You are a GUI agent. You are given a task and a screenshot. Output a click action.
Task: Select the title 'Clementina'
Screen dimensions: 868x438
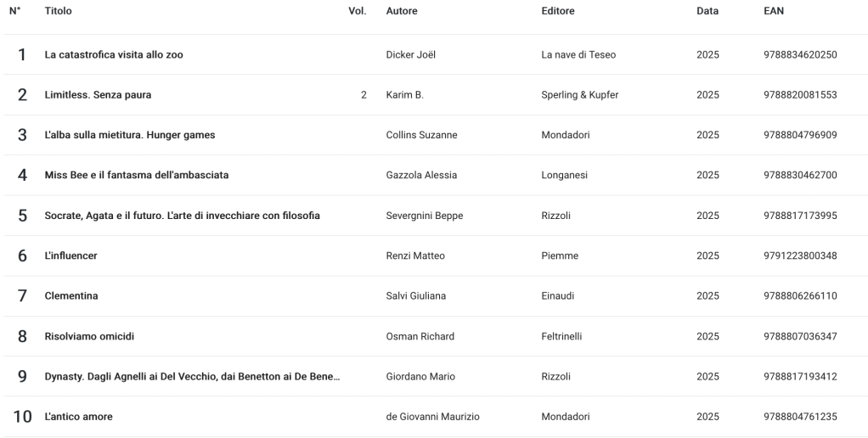coord(71,296)
